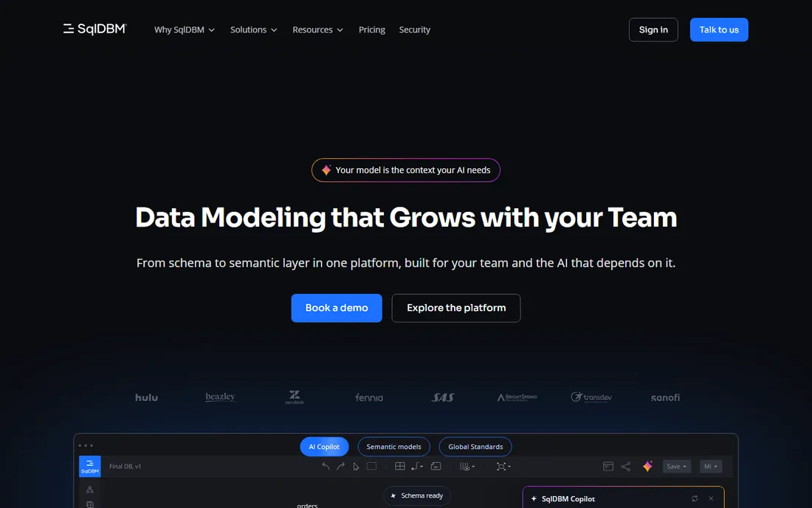The height and width of the screenshot is (508, 812).
Task: Select the AI Copilot tab
Action: 324,447
